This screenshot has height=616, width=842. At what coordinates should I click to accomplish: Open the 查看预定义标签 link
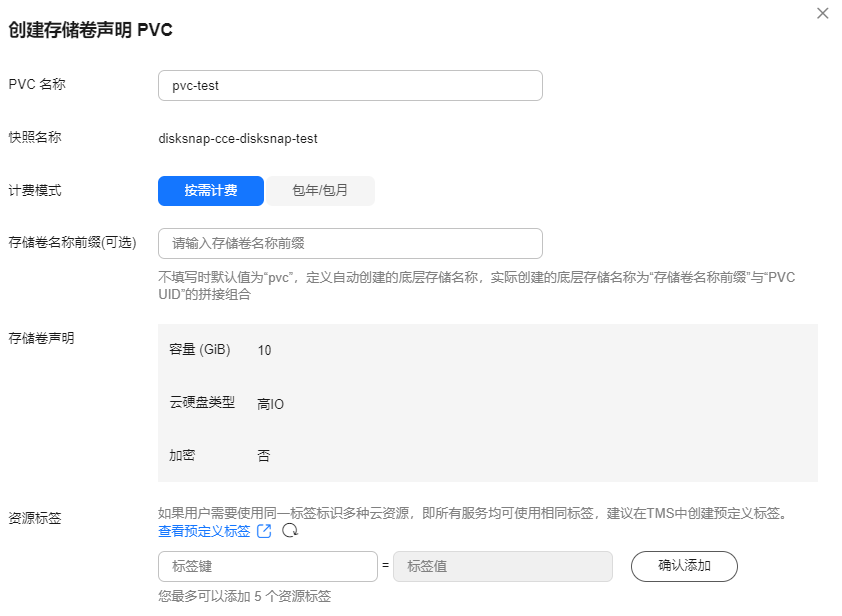pyautogui.click(x=204, y=531)
